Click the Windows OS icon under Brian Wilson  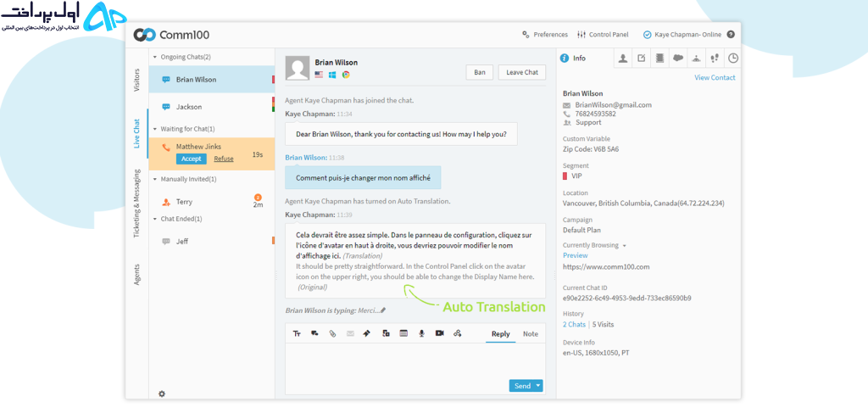332,74
